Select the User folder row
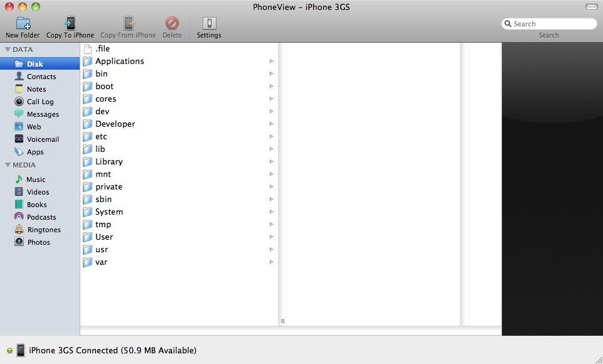This screenshot has width=603, height=364. (x=179, y=237)
